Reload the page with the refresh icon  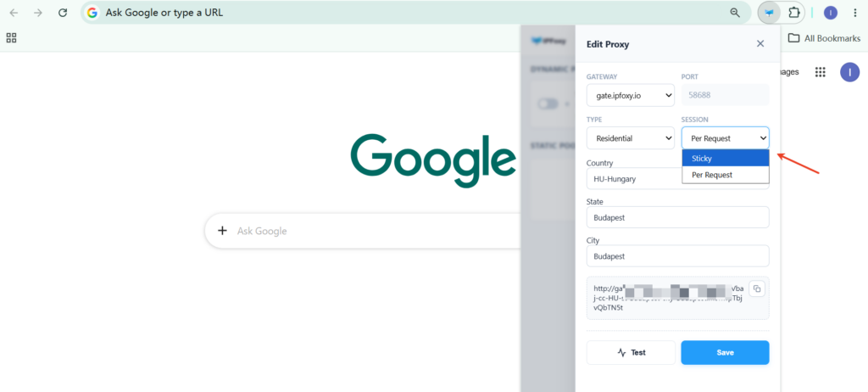tap(63, 13)
